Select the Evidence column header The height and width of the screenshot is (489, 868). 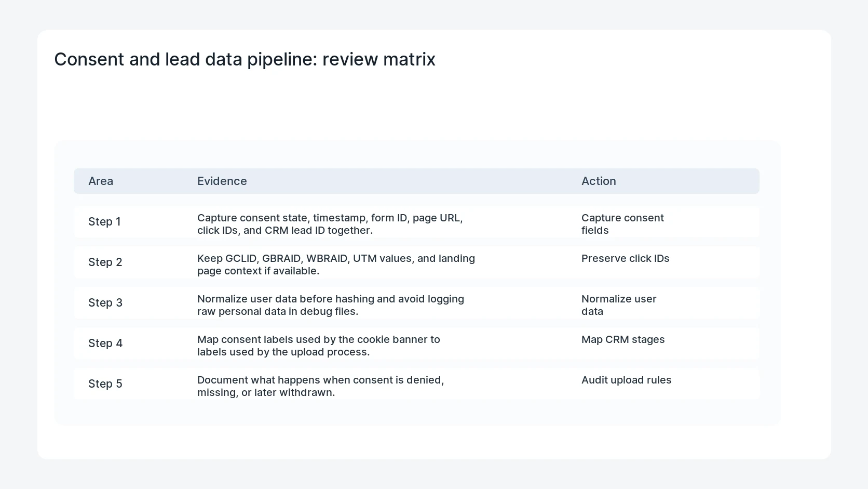click(222, 181)
